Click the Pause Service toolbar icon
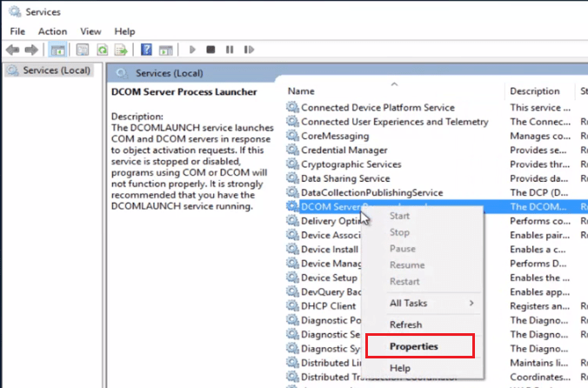Image resolution: width=588 pixels, height=388 pixels. (x=230, y=50)
